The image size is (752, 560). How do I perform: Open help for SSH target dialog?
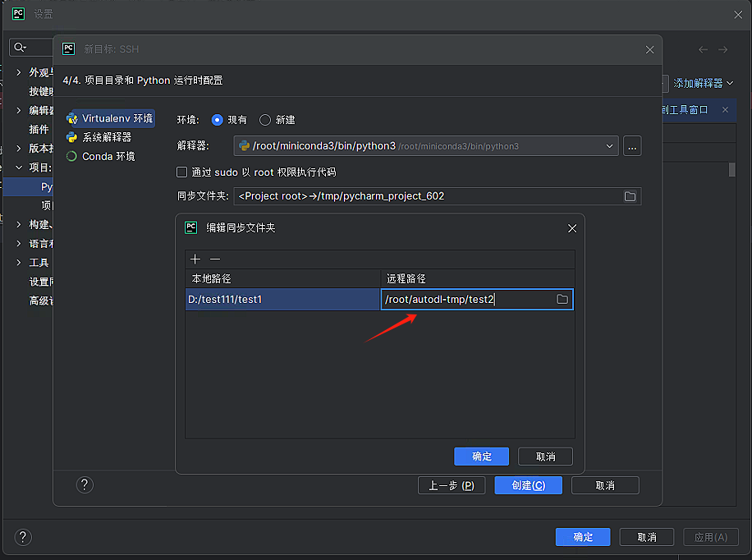point(85,485)
